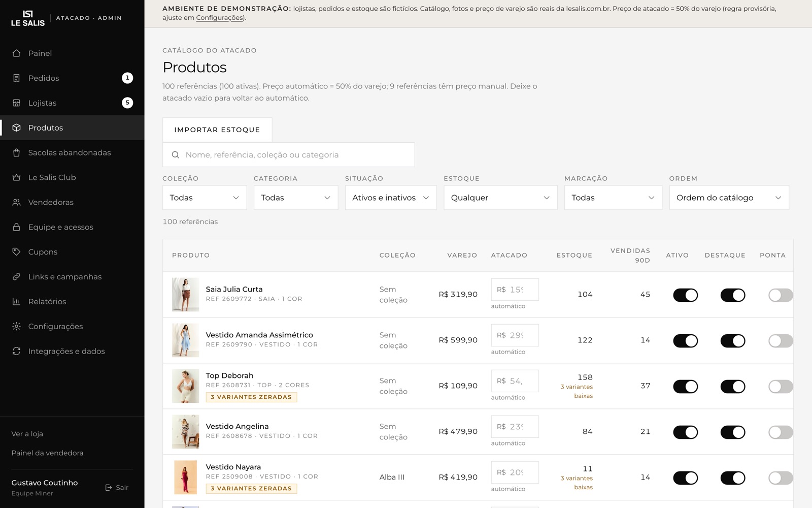The height and width of the screenshot is (508, 812).
Task: Click the Sacolas abandonadas bag icon
Action: coord(16,153)
